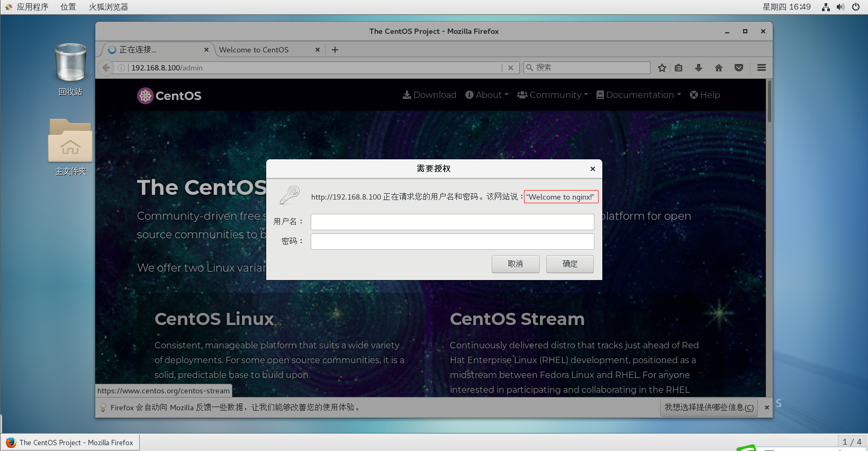868x451 pixels.
Task: Click the CentOS Linux heading
Action: (x=214, y=319)
